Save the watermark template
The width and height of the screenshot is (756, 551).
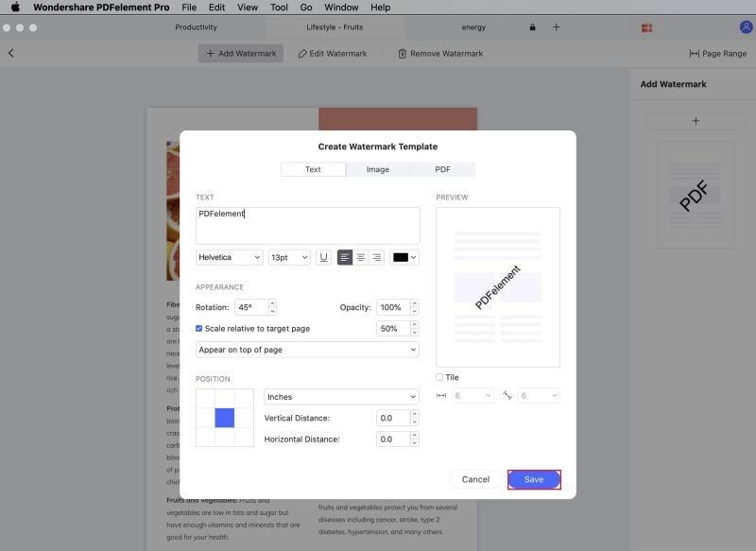coord(534,479)
